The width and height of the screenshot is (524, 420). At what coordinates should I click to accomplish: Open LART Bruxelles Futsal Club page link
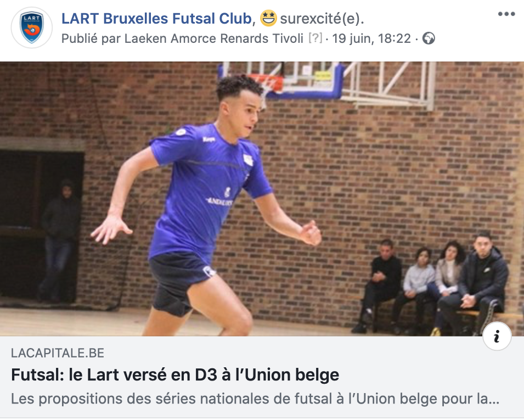coord(156,18)
